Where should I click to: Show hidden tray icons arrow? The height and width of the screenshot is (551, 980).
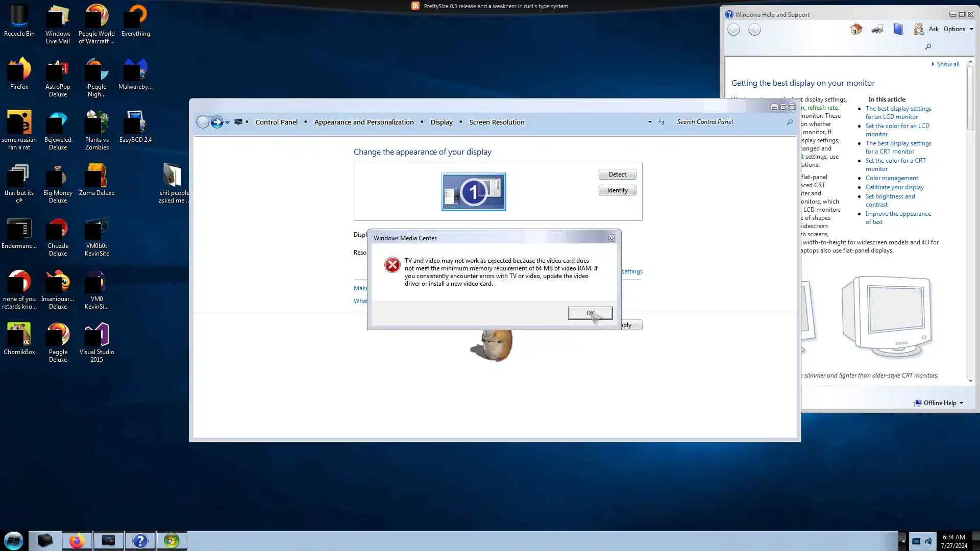point(903,541)
